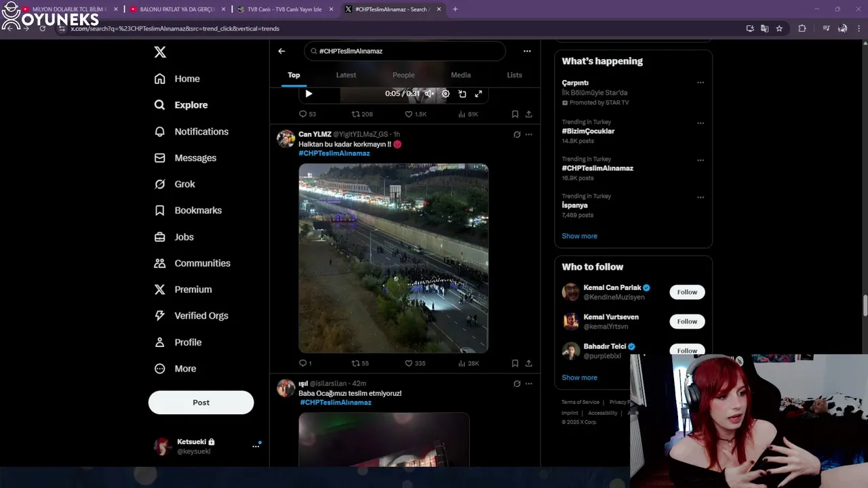Open options for Çarpıntı promoted trend

click(701, 83)
